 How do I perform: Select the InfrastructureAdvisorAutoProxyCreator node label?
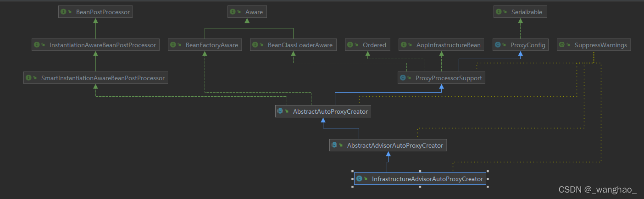427,179
